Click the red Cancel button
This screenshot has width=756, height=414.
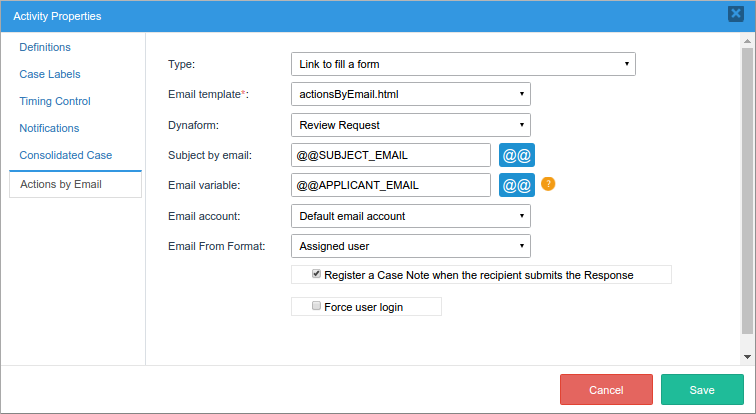pyautogui.click(x=606, y=390)
